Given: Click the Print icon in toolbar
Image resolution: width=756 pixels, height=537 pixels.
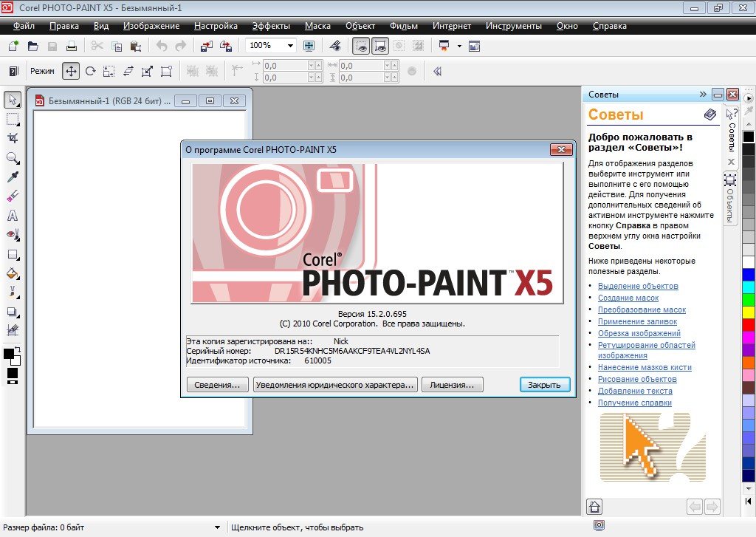Looking at the screenshot, I should coord(71,46).
